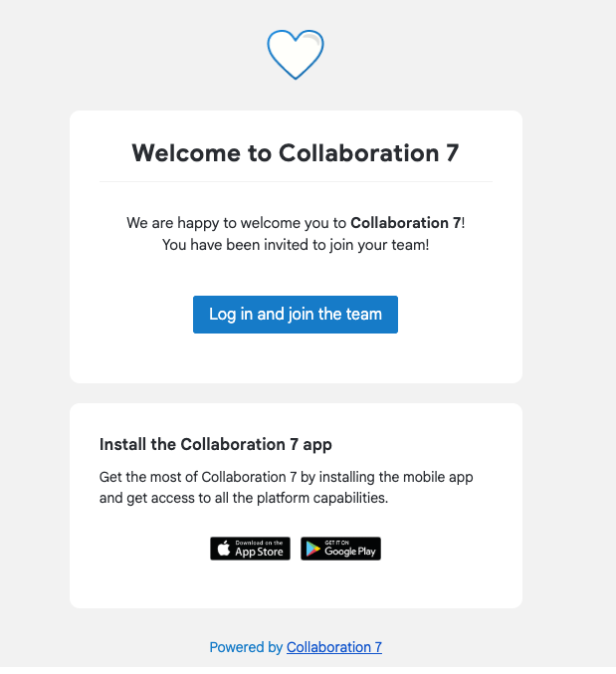The height and width of the screenshot is (674, 616).
Task: Click the blue heart logo
Action: pyautogui.click(x=296, y=54)
